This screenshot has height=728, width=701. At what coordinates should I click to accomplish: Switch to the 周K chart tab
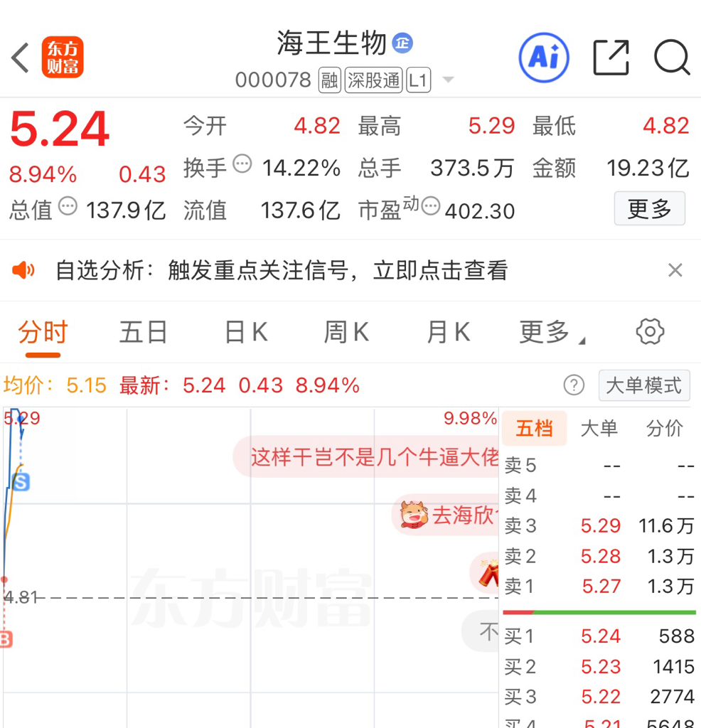tap(347, 332)
